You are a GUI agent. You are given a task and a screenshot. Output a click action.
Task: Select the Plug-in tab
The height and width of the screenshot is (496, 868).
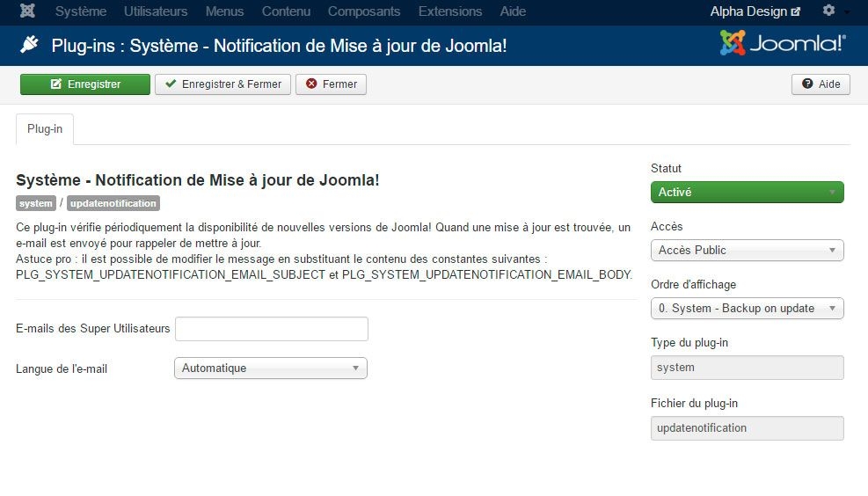(x=45, y=129)
